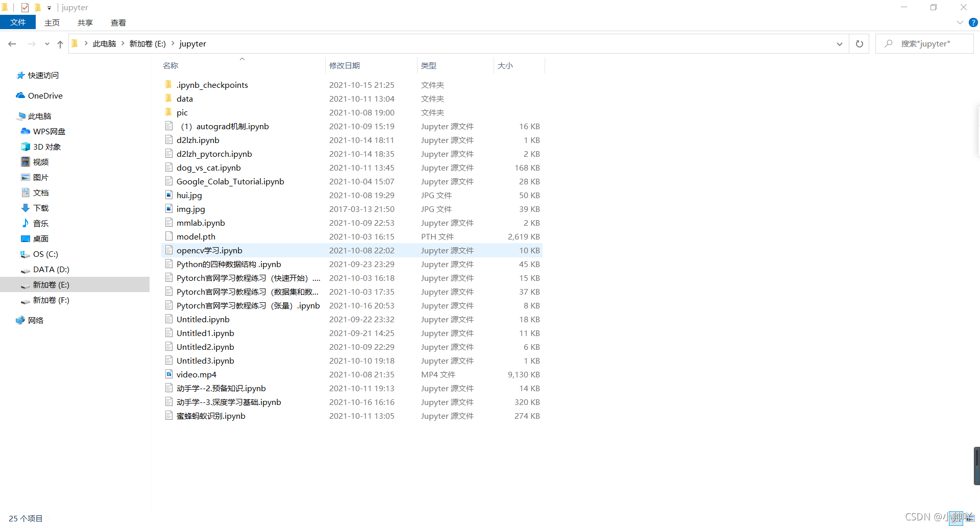Open recent locations dropdown arrow
The width and height of the screenshot is (980, 526).
click(x=47, y=44)
